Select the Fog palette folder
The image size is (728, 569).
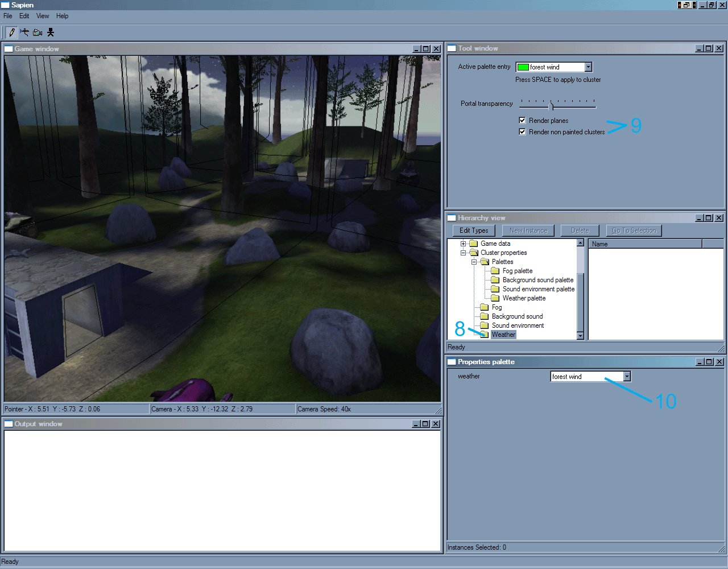click(518, 271)
